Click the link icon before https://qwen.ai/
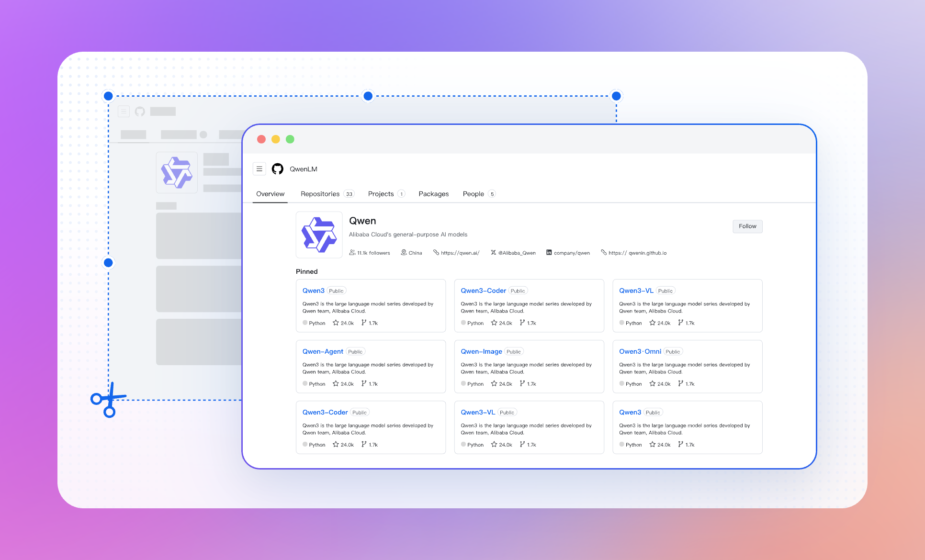This screenshot has width=925, height=560. [x=436, y=253]
